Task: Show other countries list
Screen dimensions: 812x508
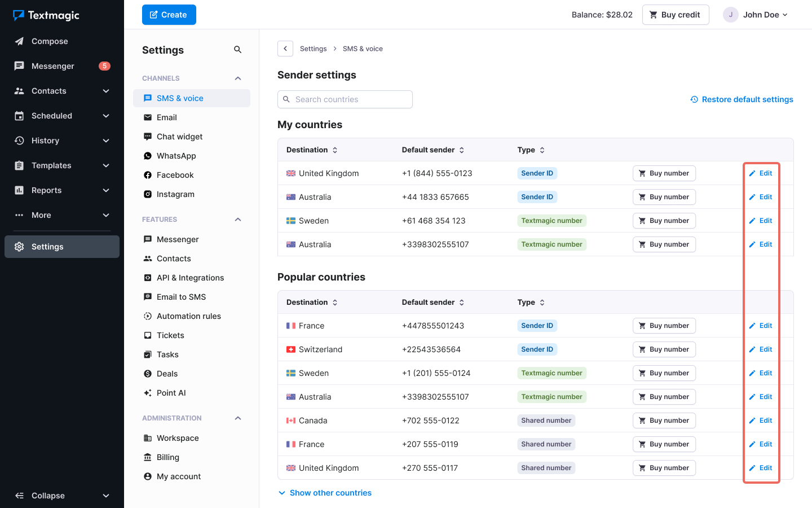Action: (330, 493)
